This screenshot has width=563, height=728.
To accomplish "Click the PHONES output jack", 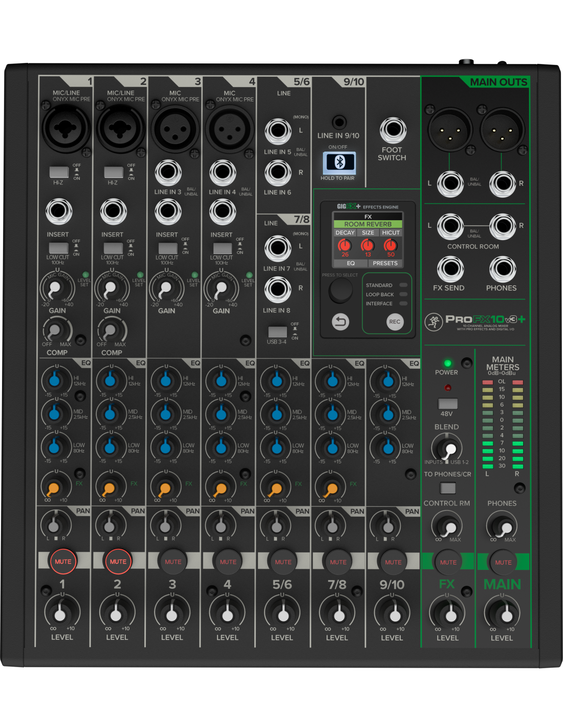I will pyautogui.click(x=502, y=269).
